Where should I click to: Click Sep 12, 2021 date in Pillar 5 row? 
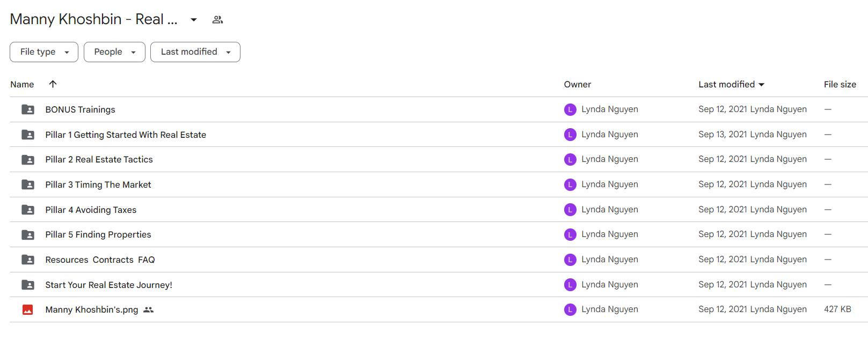click(723, 234)
